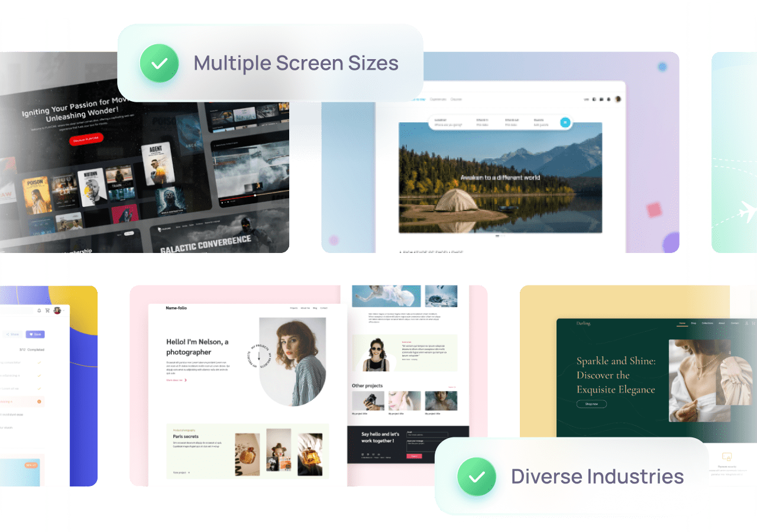This screenshot has height=532, width=757.
Task: Click the shopping cart icon on left dashboard card
Action: (47, 310)
